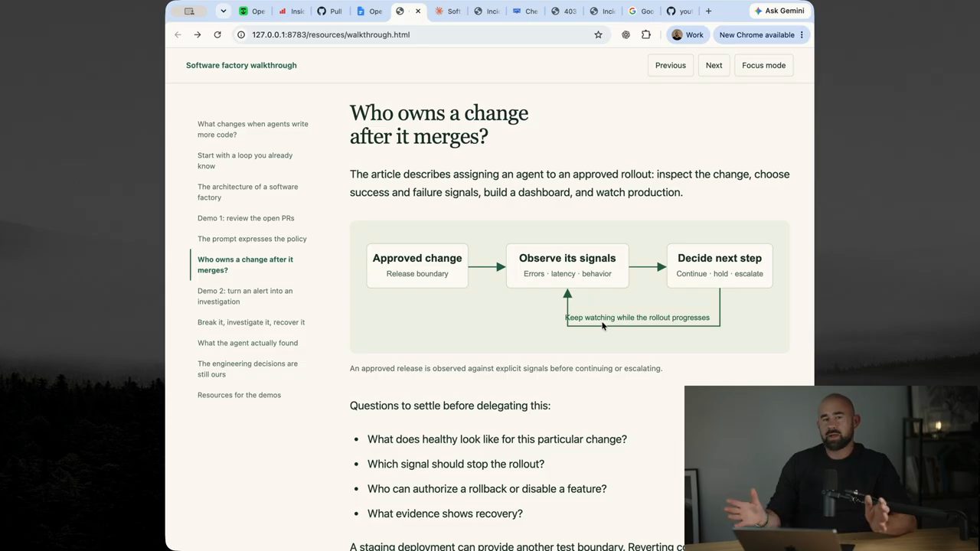The image size is (980, 551).
Task: Switch to the 'Insic' analytics tab
Action: click(292, 11)
